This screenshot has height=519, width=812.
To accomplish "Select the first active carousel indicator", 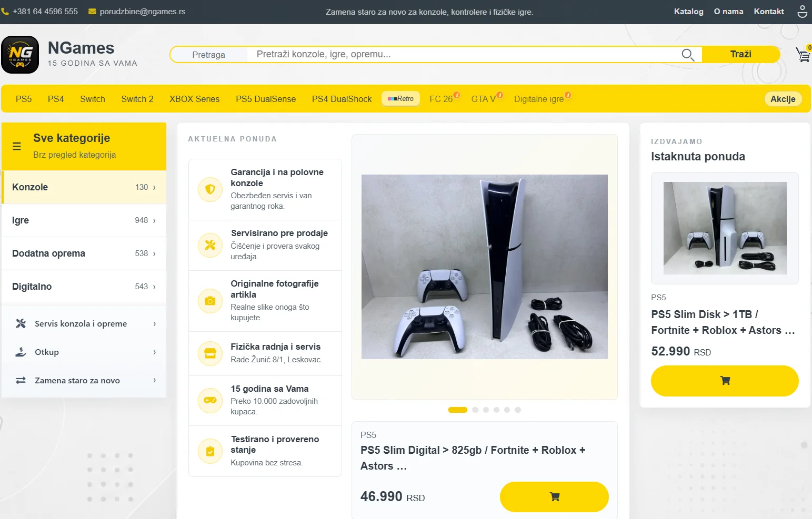I will point(457,410).
